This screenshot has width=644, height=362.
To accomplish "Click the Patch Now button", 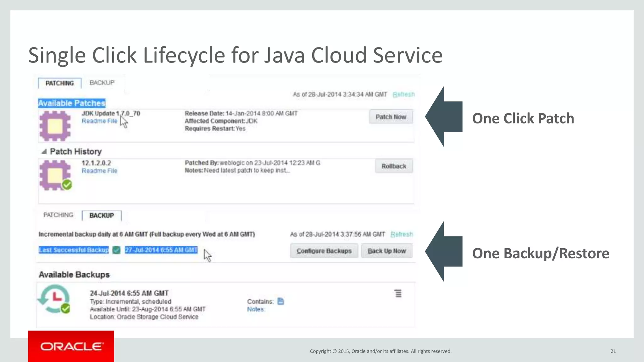I will 391,117.
